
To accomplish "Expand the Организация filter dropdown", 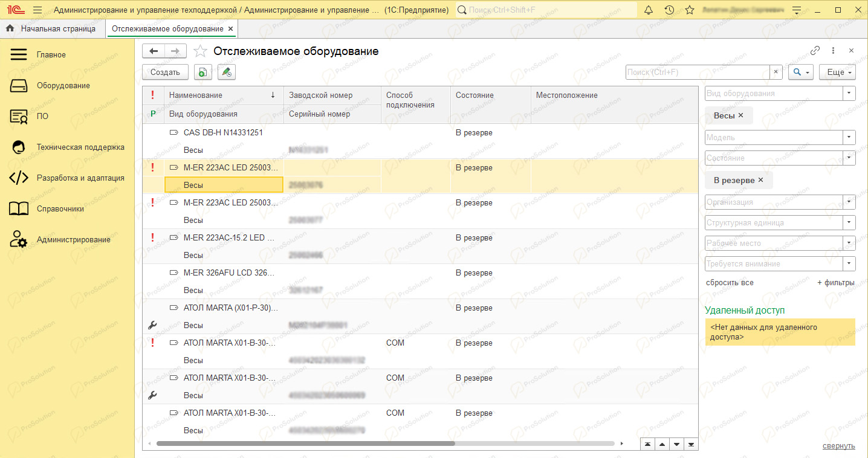I will point(850,202).
